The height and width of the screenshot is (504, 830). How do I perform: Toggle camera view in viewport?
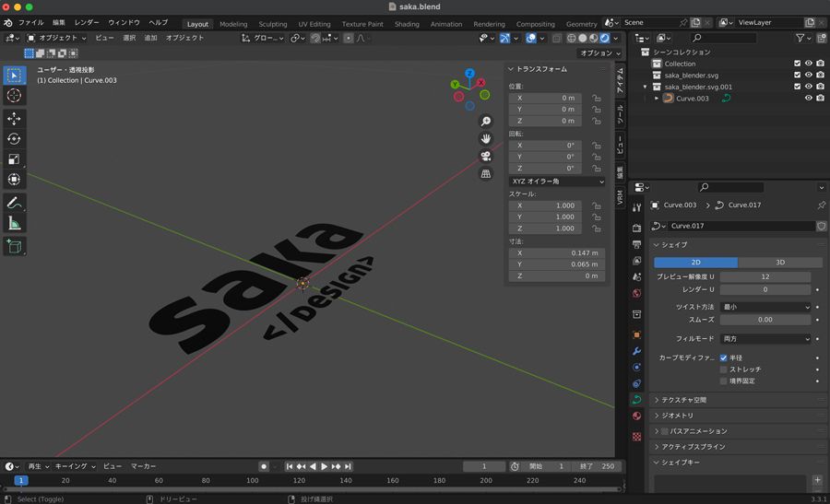click(x=486, y=156)
